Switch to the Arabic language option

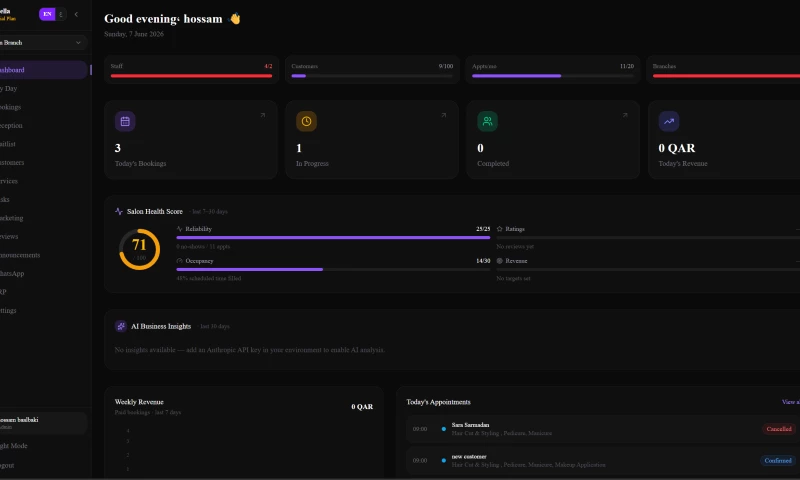pyautogui.click(x=61, y=14)
